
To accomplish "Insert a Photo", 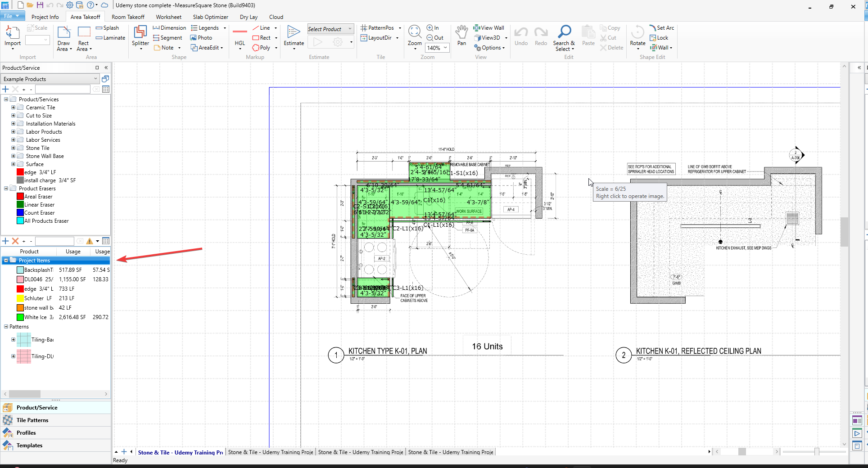I will [x=201, y=38].
